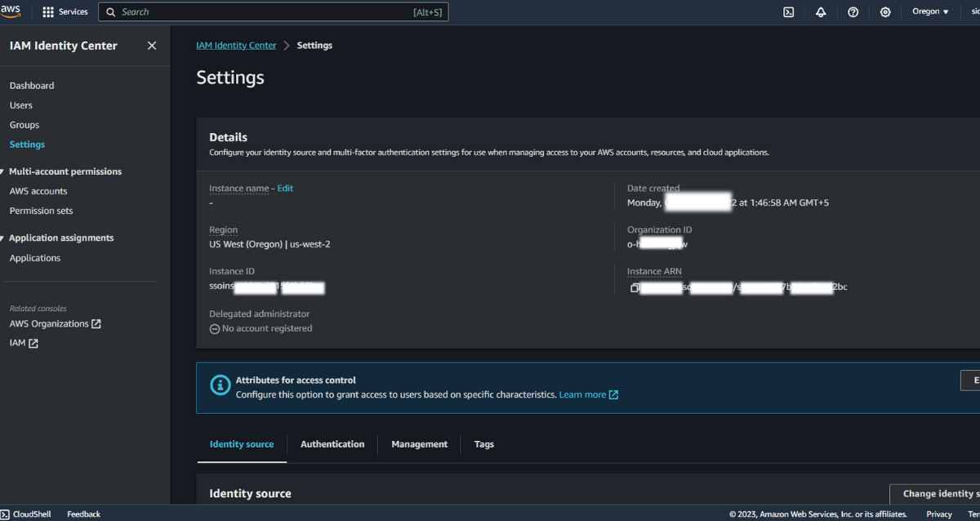Collapse Multi-account permissions section
The image size is (980, 521).
pyautogui.click(x=2, y=171)
